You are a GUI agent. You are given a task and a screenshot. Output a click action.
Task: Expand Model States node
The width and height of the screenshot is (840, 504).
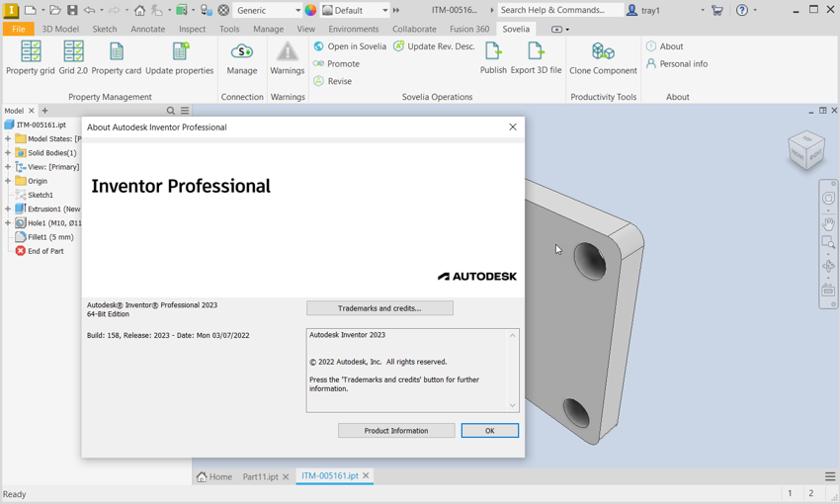tap(8, 138)
